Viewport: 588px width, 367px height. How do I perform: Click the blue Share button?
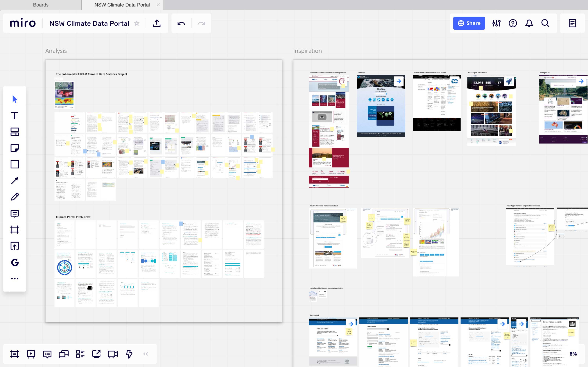(469, 23)
